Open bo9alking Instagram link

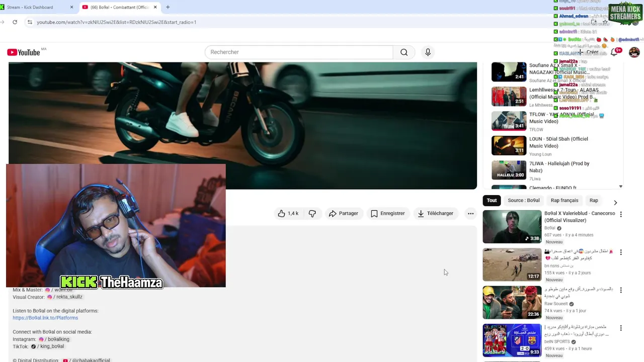click(54, 339)
